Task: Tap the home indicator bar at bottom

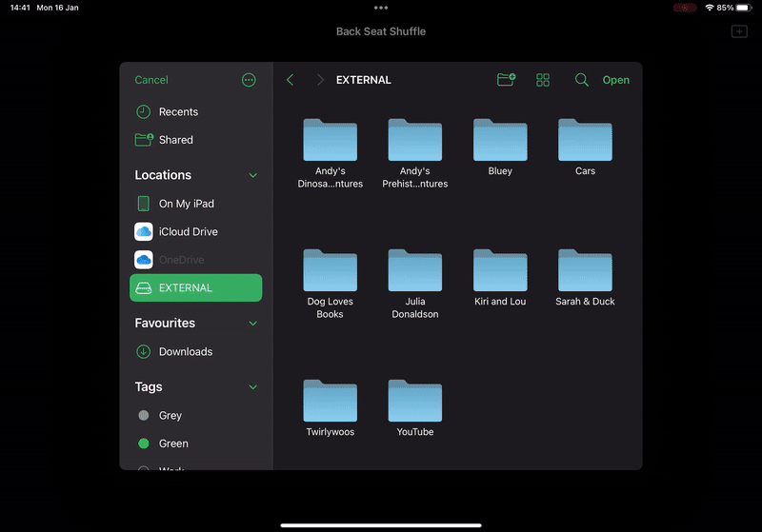Action: click(x=381, y=525)
